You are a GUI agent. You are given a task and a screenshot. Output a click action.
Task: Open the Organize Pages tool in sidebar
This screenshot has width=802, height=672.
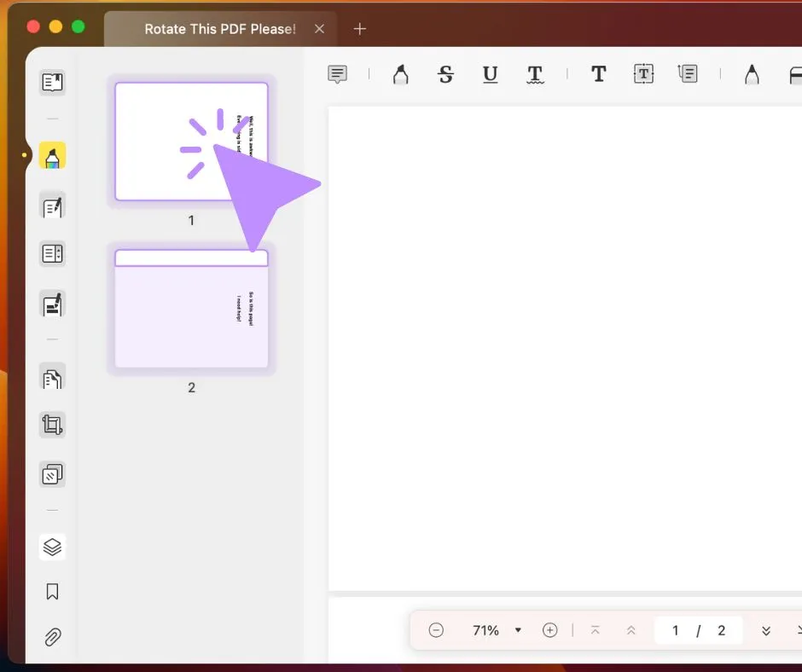coord(52,253)
